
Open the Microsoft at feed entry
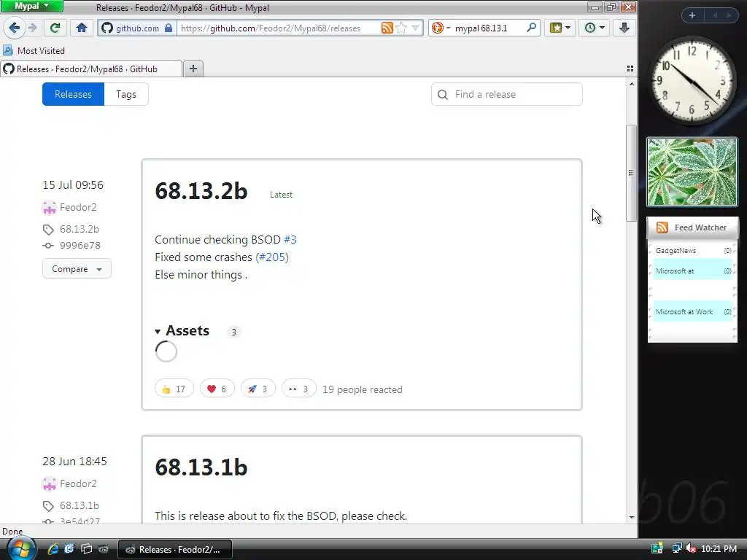pos(692,271)
